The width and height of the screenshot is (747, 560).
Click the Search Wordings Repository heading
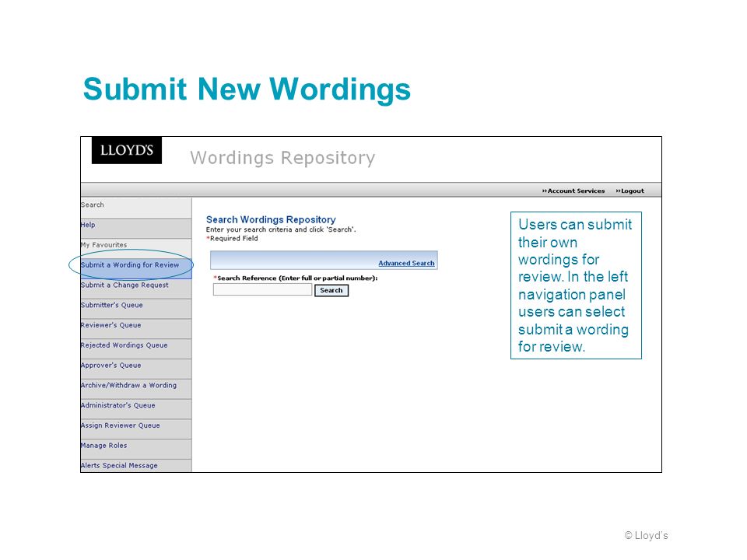(x=271, y=219)
